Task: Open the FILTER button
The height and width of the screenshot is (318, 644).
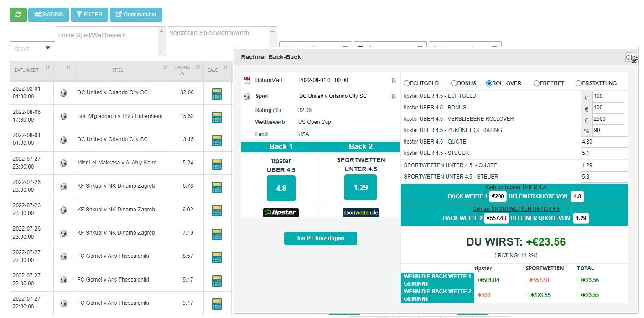Action: point(89,15)
